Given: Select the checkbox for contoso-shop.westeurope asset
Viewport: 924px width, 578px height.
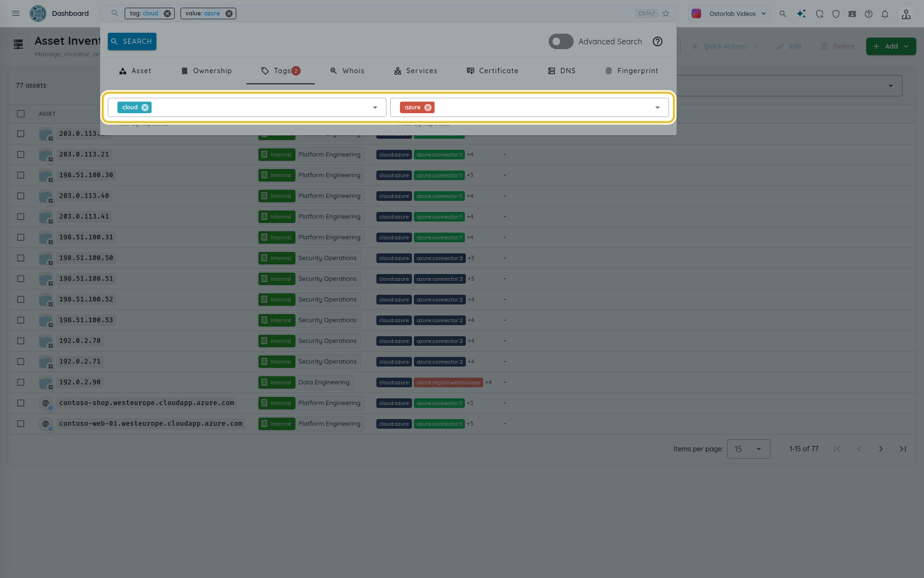Looking at the screenshot, I should (21, 403).
